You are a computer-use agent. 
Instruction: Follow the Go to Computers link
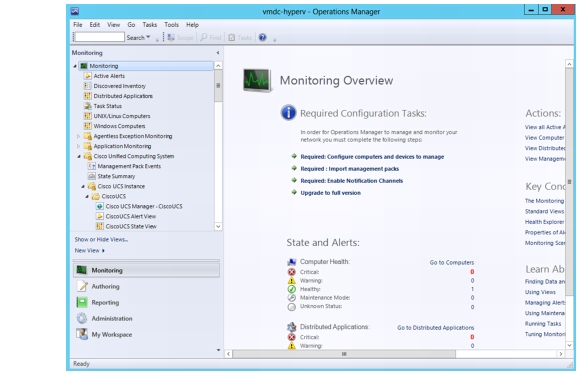(452, 262)
